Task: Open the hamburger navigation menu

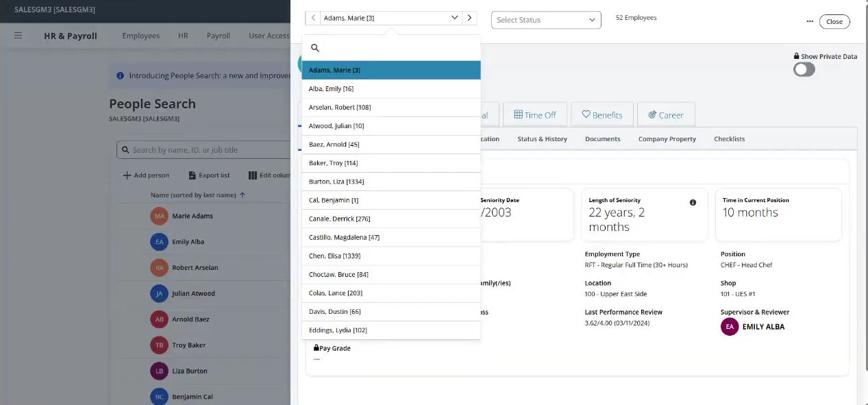Action: (18, 36)
